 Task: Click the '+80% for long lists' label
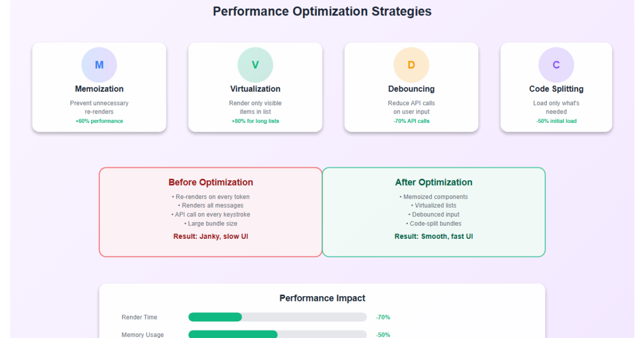click(255, 121)
